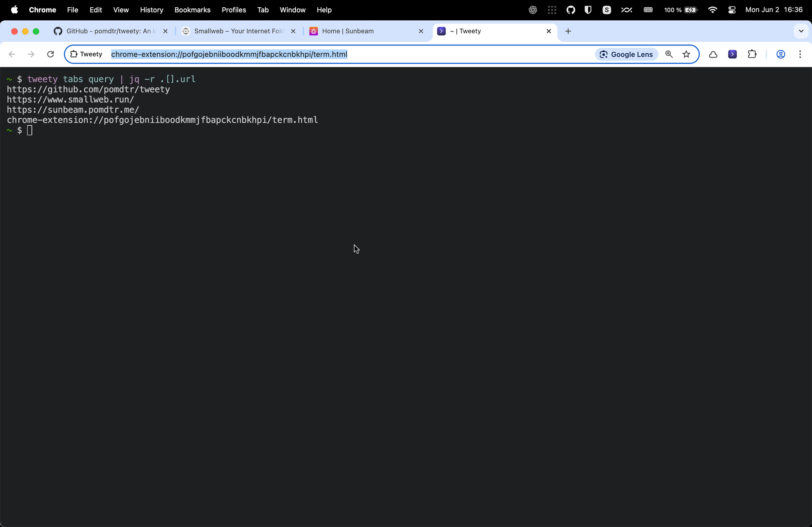Click the wavy arrow menu bar icon
812x527 pixels.
tap(626, 10)
